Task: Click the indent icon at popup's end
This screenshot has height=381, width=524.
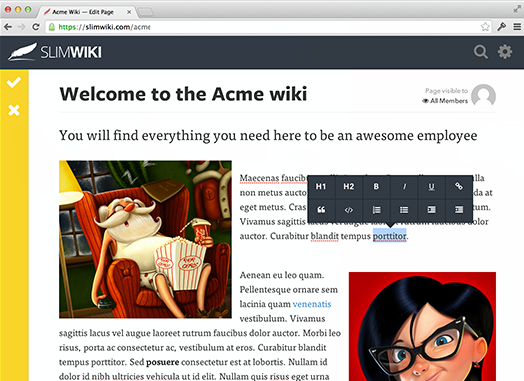Action: point(459,210)
